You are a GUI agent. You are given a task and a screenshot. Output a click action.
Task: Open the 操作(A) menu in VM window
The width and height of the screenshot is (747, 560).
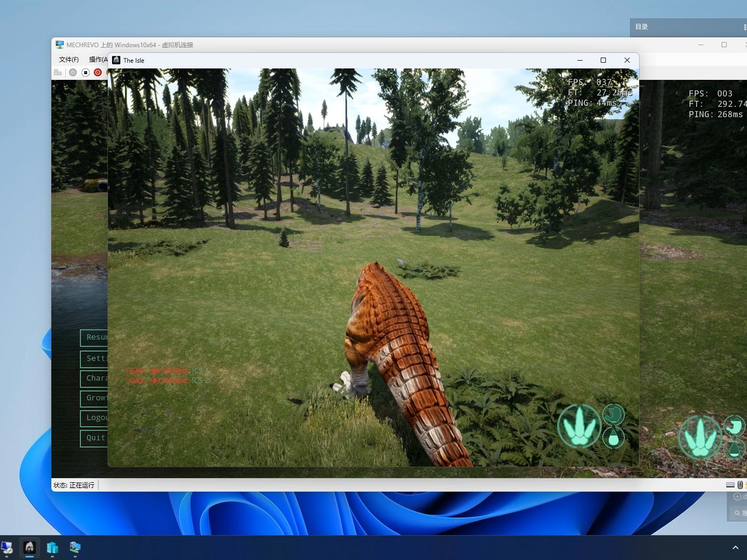pyautogui.click(x=98, y=60)
